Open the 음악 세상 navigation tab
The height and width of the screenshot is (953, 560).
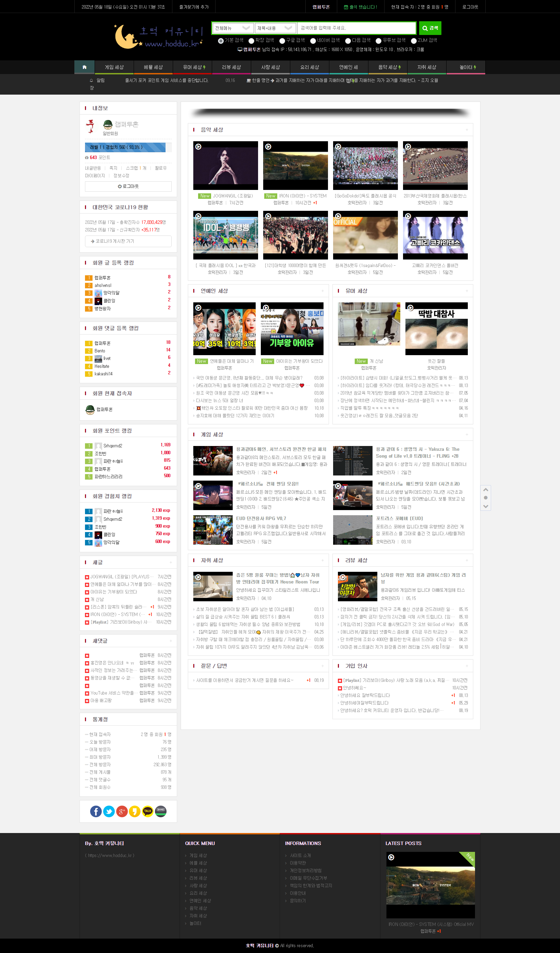388,67
